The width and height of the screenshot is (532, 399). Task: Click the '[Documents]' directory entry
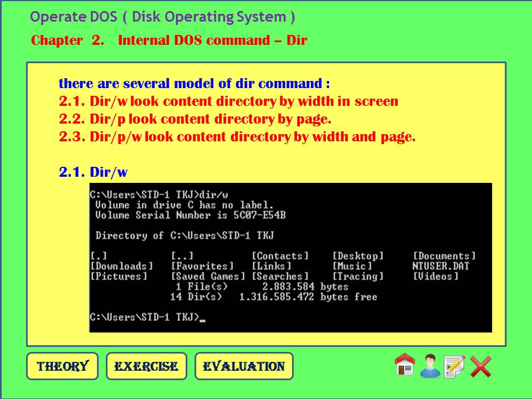coord(444,256)
